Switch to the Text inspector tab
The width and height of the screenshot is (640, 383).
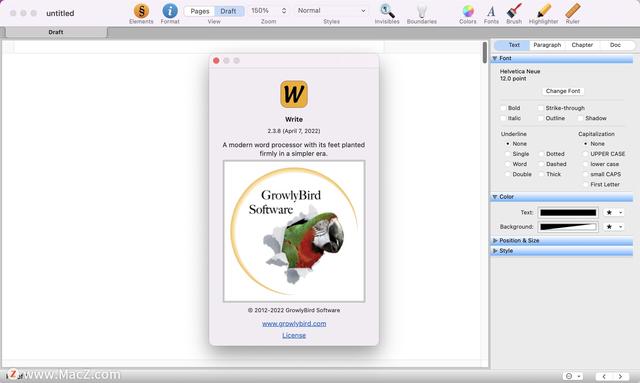pyautogui.click(x=514, y=45)
